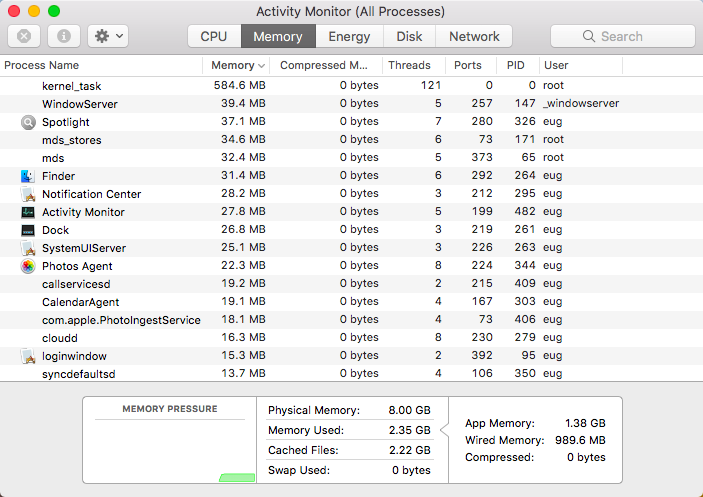
Task: Click the Physical Memory 8.00 GB value
Action: (x=409, y=410)
